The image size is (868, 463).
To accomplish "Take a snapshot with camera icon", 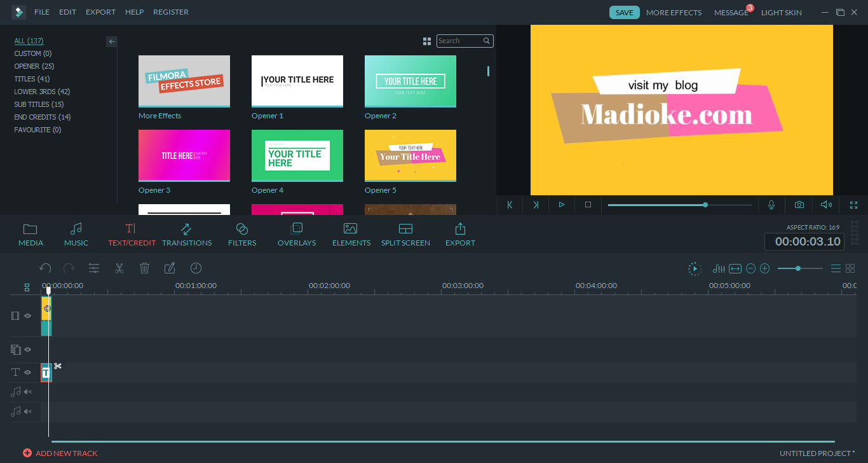I will tap(799, 205).
